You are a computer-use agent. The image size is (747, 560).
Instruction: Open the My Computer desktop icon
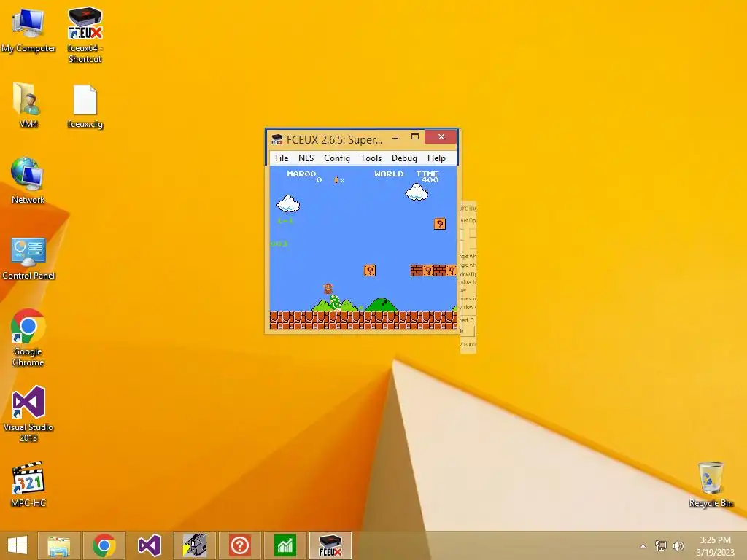[28, 29]
